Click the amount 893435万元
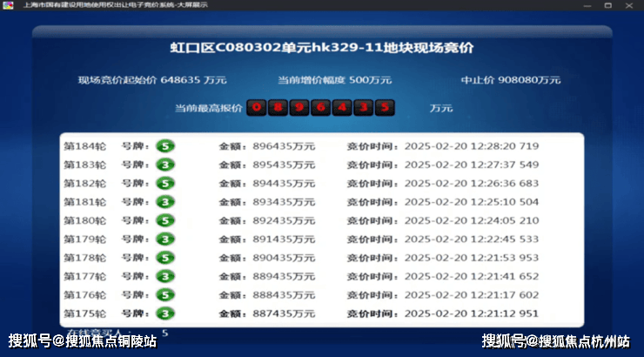644x357 pixels. point(284,202)
